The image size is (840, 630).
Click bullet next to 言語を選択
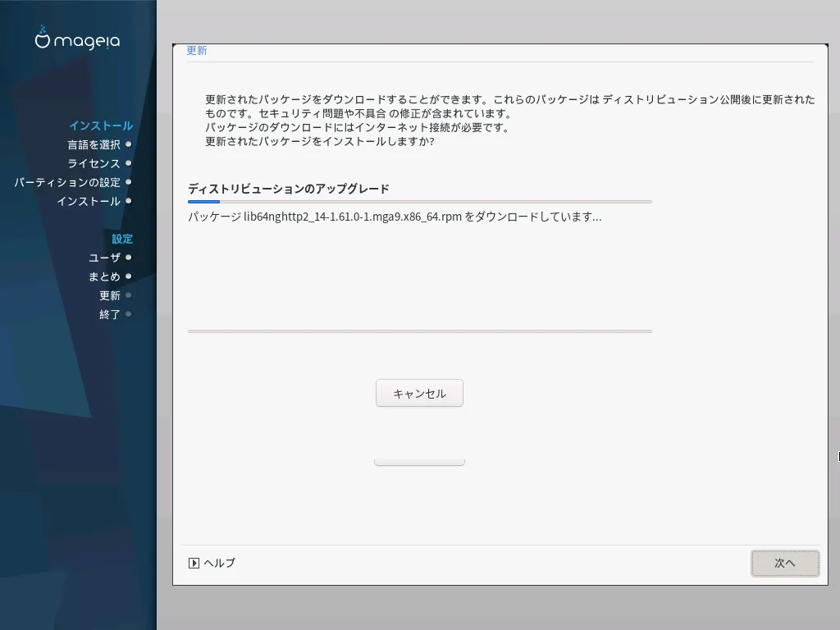[129, 144]
